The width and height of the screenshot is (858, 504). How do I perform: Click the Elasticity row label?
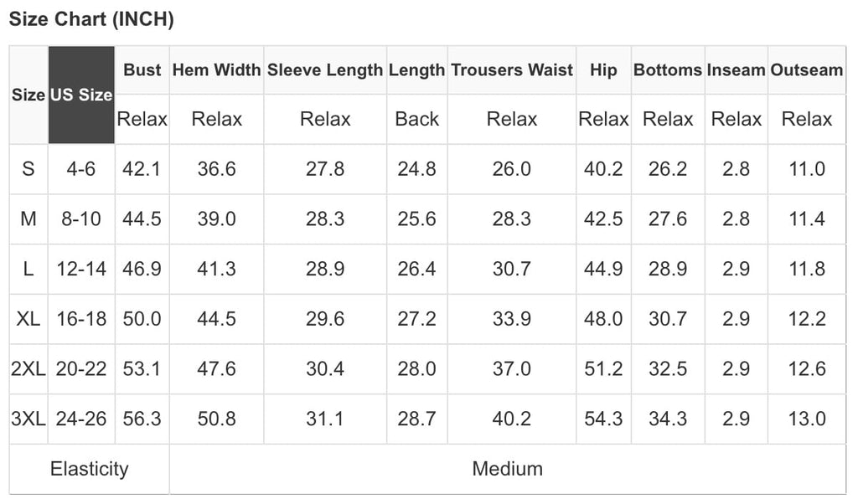pyautogui.click(x=89, y=469)
